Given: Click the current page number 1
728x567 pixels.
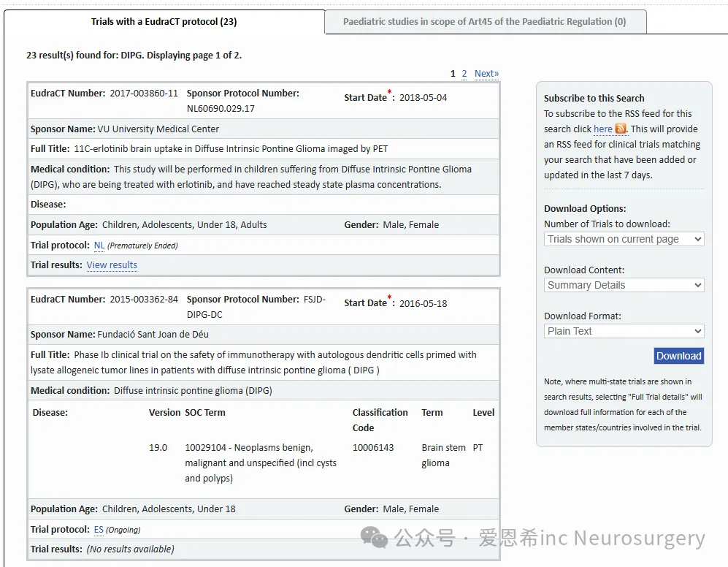Looking at the screenshot, I should (453, 74).
